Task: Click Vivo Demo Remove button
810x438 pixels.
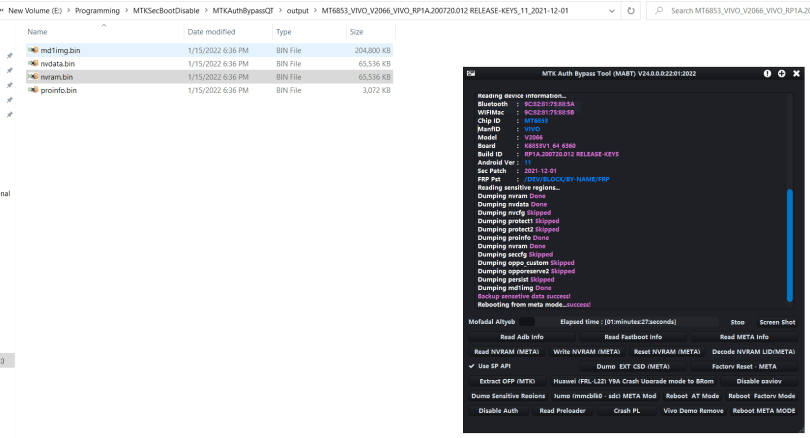Action: pos(693,411)
